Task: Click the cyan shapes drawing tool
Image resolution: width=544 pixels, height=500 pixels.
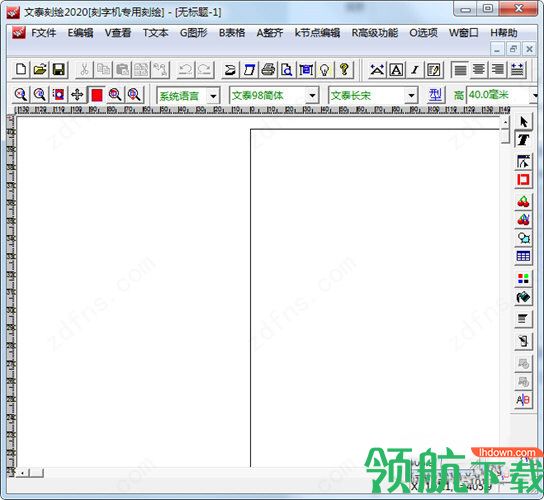Action: click(x=523, y=238)
